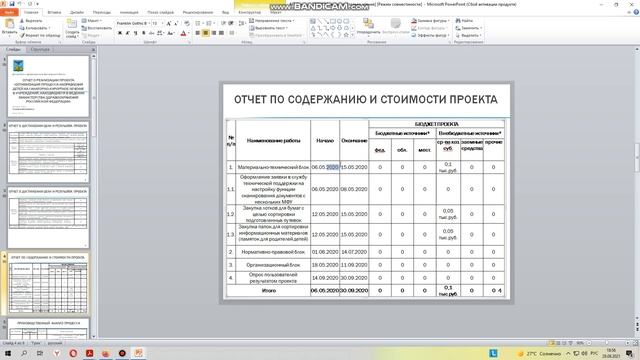Copy selection using Копировать
This screenshot has width=640, height=360.
pos(35,28)
